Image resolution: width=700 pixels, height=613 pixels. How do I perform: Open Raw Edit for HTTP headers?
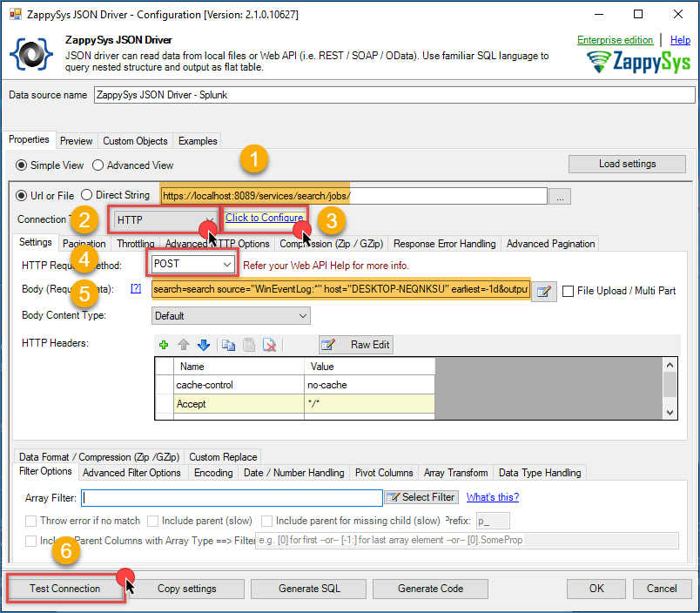tap(356, 345)
